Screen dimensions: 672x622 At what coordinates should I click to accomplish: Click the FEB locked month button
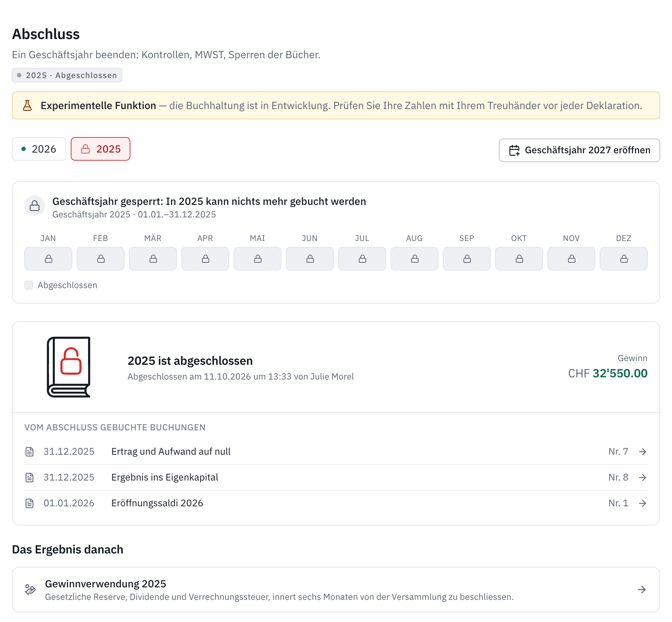[x=101, y=259]
